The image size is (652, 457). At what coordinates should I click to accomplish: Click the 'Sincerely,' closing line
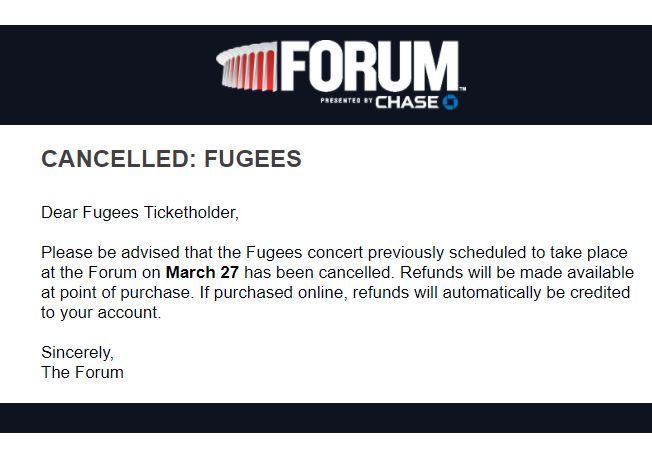pyautogui.click(x=77, y=352)
